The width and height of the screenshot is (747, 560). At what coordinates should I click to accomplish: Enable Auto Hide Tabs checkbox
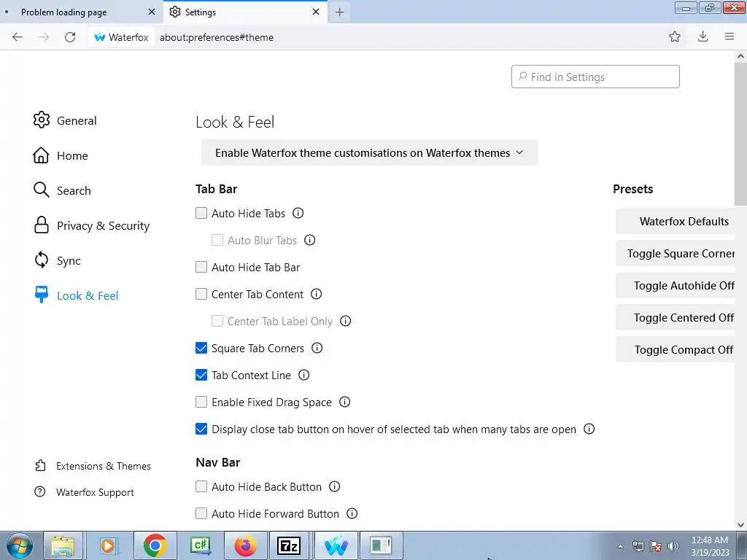[201, 214]
